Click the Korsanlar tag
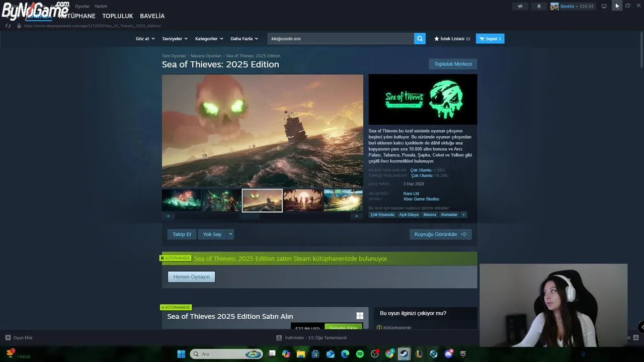The width and height of the screenshot is (644, 362). click(449, 215)
